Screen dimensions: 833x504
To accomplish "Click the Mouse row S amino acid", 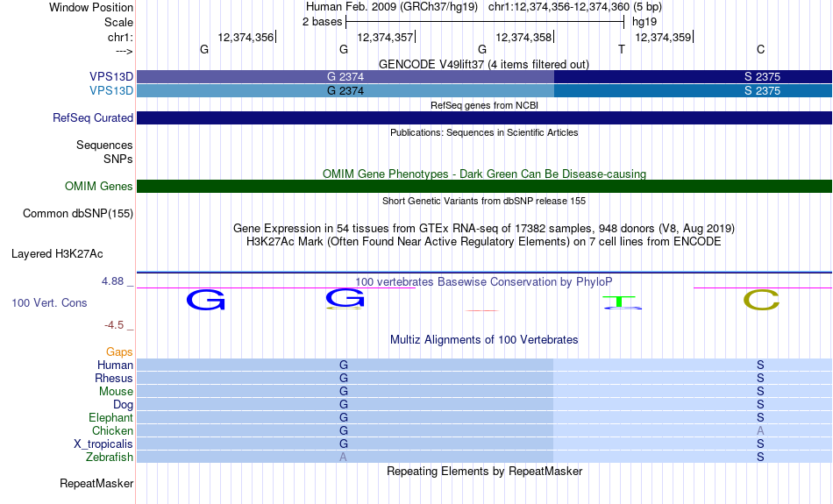I will coord(761,392).
